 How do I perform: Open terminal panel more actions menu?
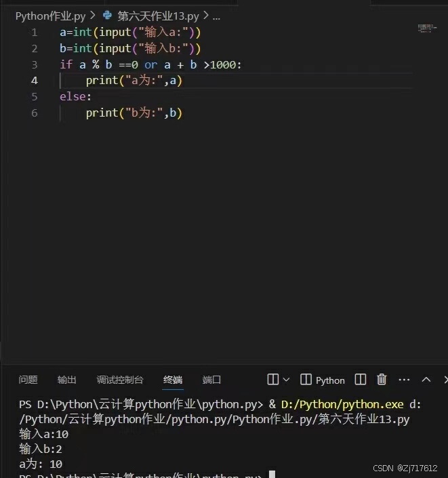click(x=404, y=380)
